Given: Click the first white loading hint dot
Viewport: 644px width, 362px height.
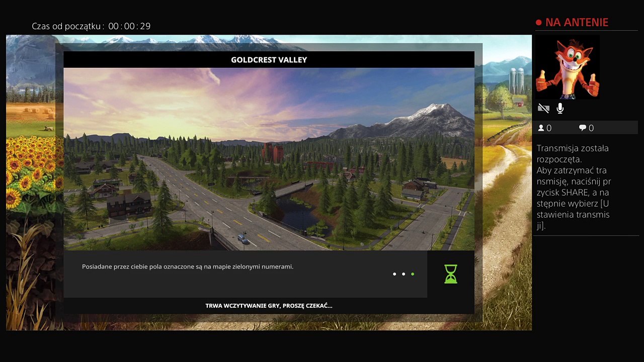Looking at the screenshot, I should point(394,274).
